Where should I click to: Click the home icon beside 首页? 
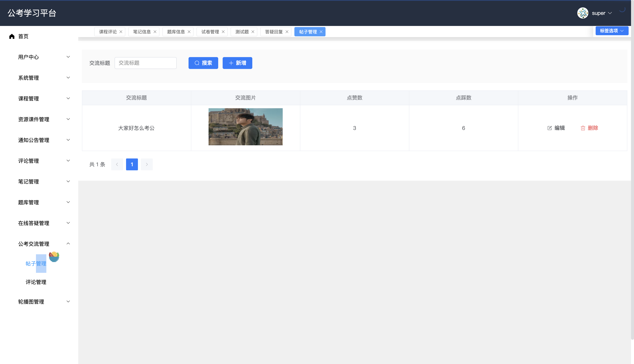(12, 37)
